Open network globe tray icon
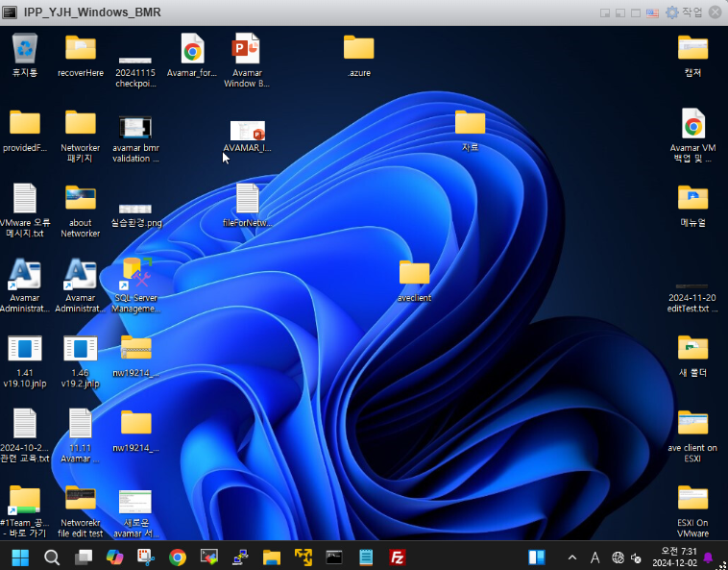This screenshot has height=570, width=728. point(618,558)
